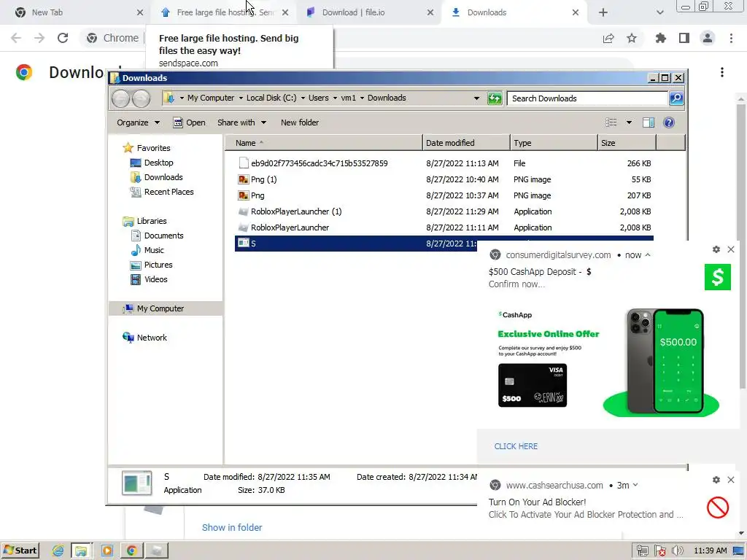This screenshot has height=560, width=747.
Task: Open cashsearchusa notification settings gear
Action: click(716, 480)
